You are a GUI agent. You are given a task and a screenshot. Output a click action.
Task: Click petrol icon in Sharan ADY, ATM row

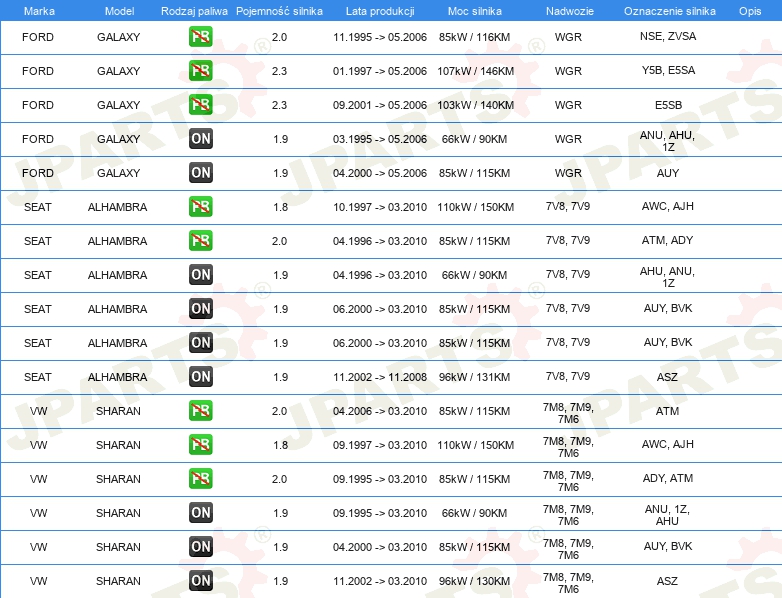point(200,478)
